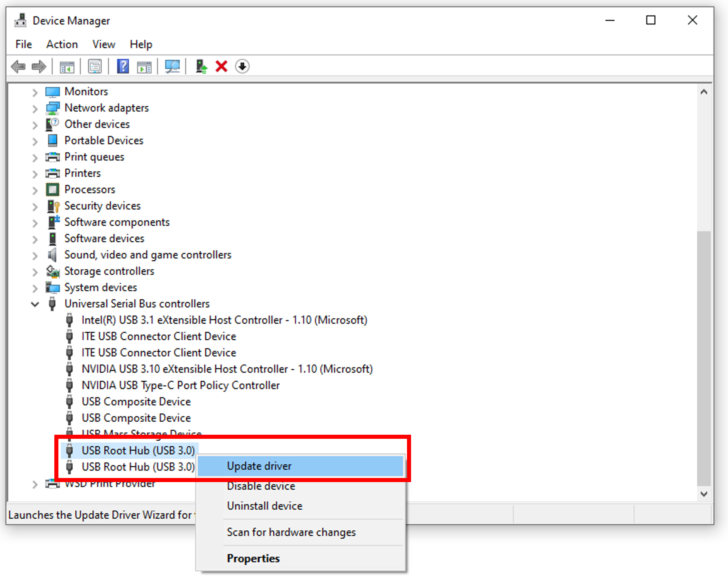Open Properties using the toolbar icon
This screenshot has height=584, width=728.
[x=95, y=66]
